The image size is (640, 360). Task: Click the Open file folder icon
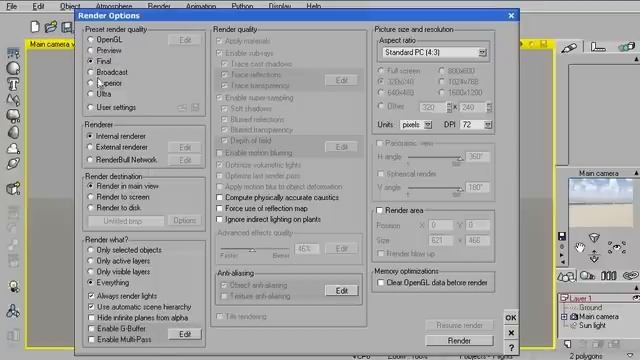click(x=51, y=27)
